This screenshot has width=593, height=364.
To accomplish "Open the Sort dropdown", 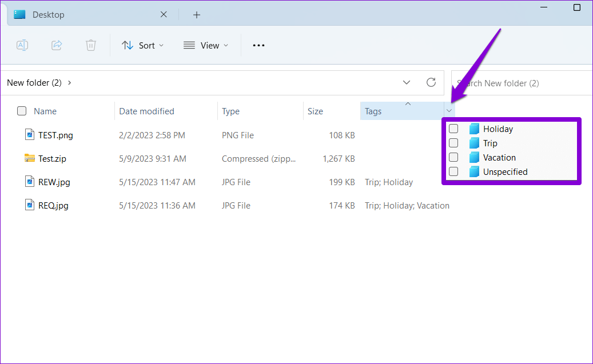I will [142, 45].
